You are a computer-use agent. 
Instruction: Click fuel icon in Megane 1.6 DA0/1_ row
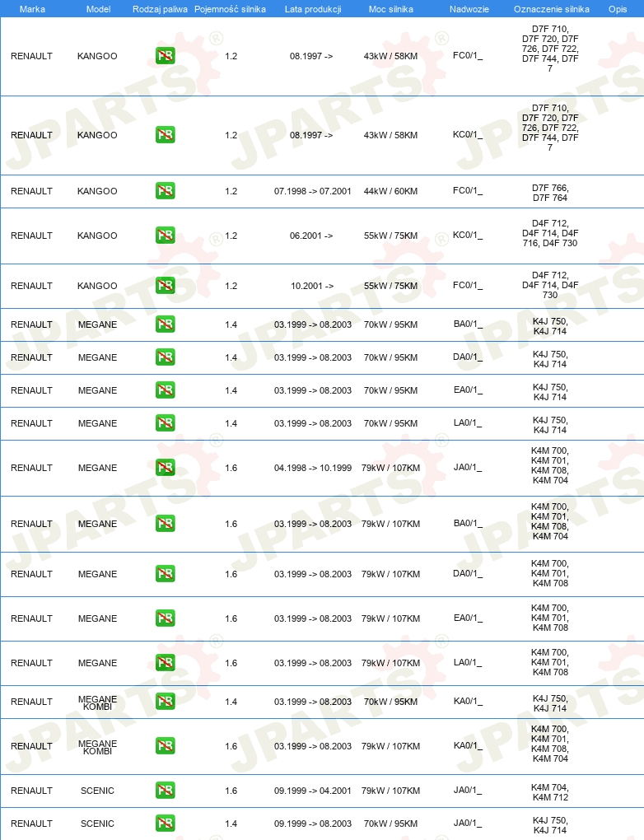point(165,574)
